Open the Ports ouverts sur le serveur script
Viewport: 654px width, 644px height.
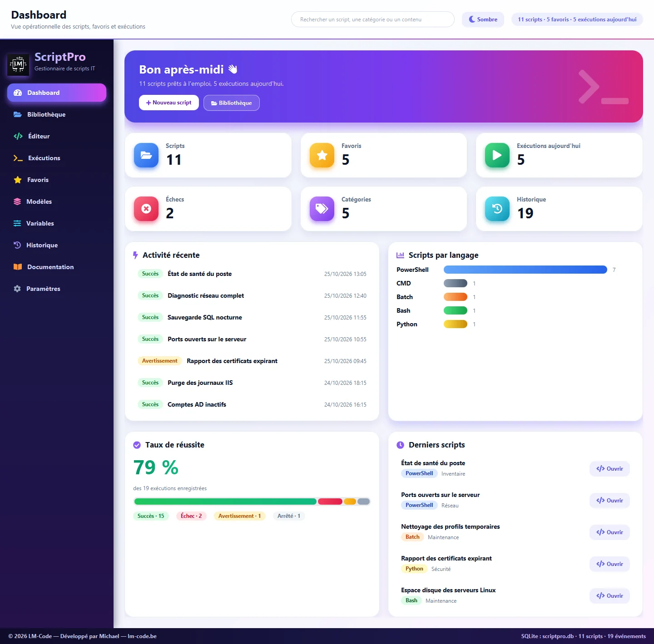pyautogui.click(x=609, y=501)
